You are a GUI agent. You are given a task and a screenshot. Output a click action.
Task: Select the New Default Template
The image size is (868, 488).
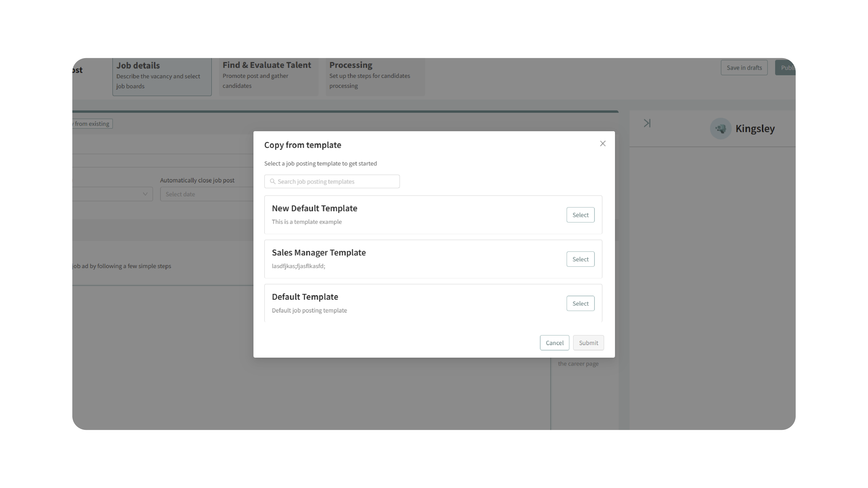point(580,215)
